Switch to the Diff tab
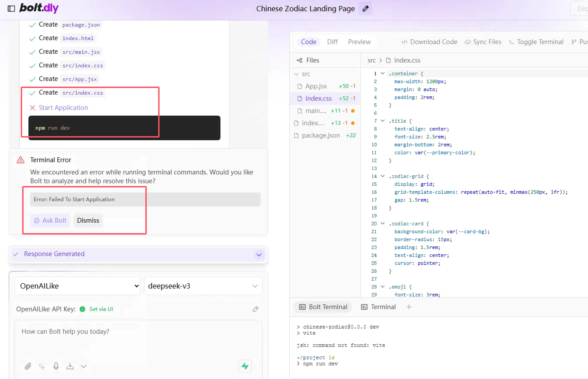This screenshot has height=379, width=588. tap(332, 42)
